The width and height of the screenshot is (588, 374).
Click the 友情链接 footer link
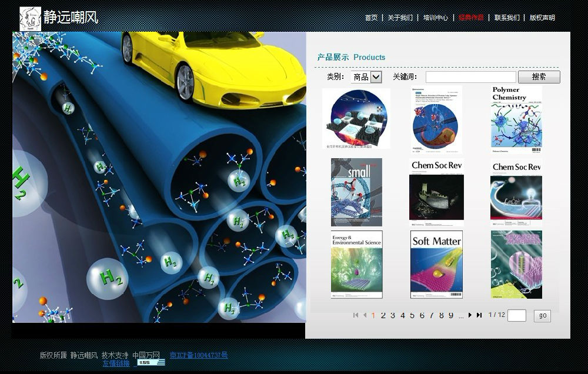pyautogui.click(x=116, y=363)
